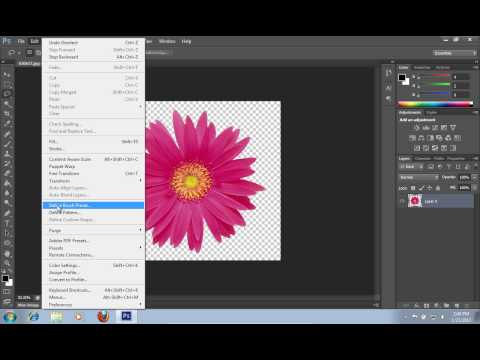Select the Quick Selection tool
This screenshot has height=360, width=480.
(7, 104)
